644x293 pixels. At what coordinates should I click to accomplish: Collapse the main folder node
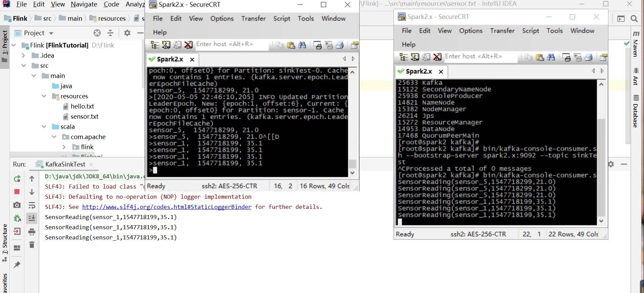(34, 76)
